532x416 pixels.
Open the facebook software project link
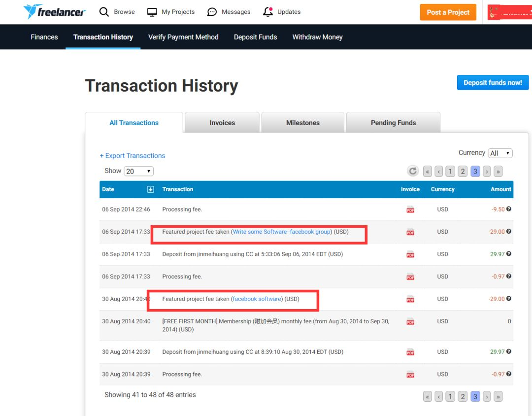click(257, 299)
